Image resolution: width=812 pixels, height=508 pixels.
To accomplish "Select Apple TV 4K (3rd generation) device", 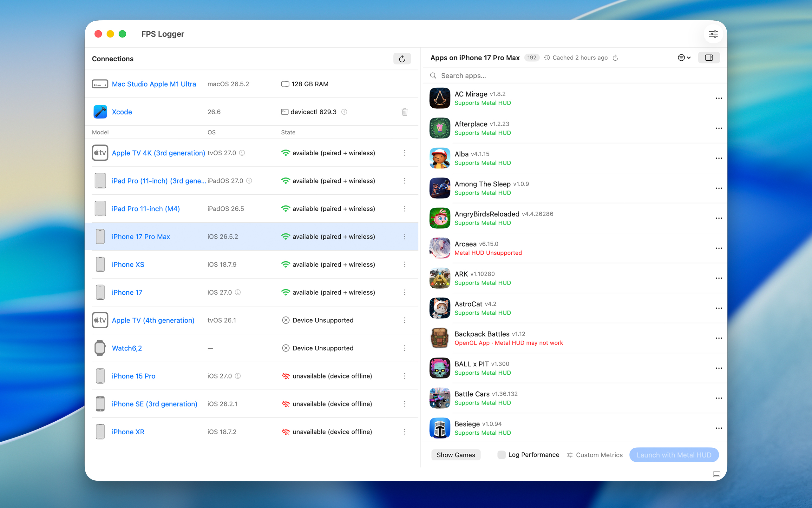I will tap(158, 153).
